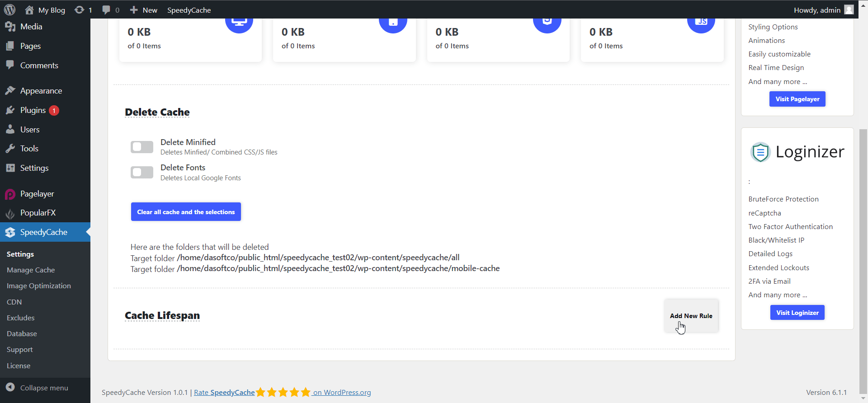The width and height of the screenshot is (868, 403).
Task: Click the comments bubble icon in the admin bar
Action: 106,10
